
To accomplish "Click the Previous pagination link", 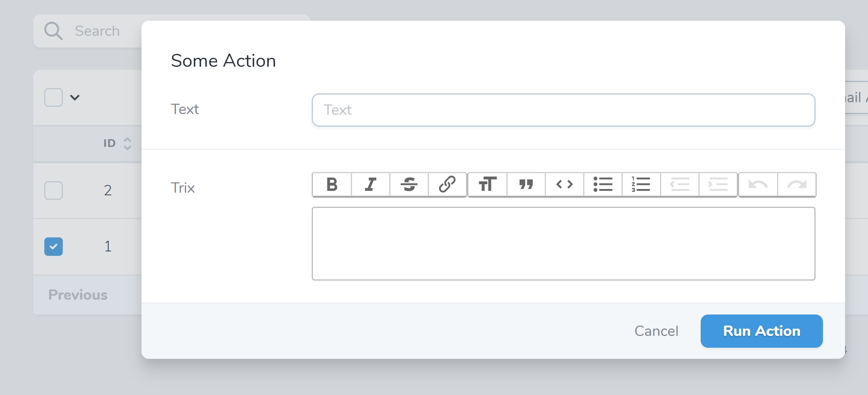I will tap(78, 295).
